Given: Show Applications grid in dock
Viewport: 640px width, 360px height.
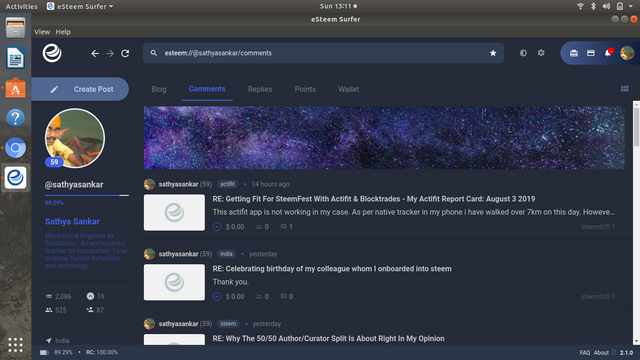Looking at the screenshot, I should [16, 345].
